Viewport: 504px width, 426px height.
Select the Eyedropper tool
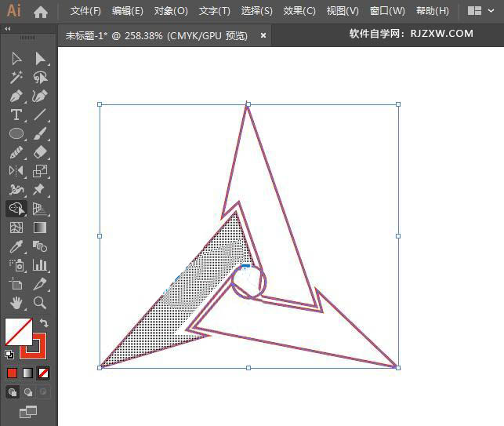(16, 246)
